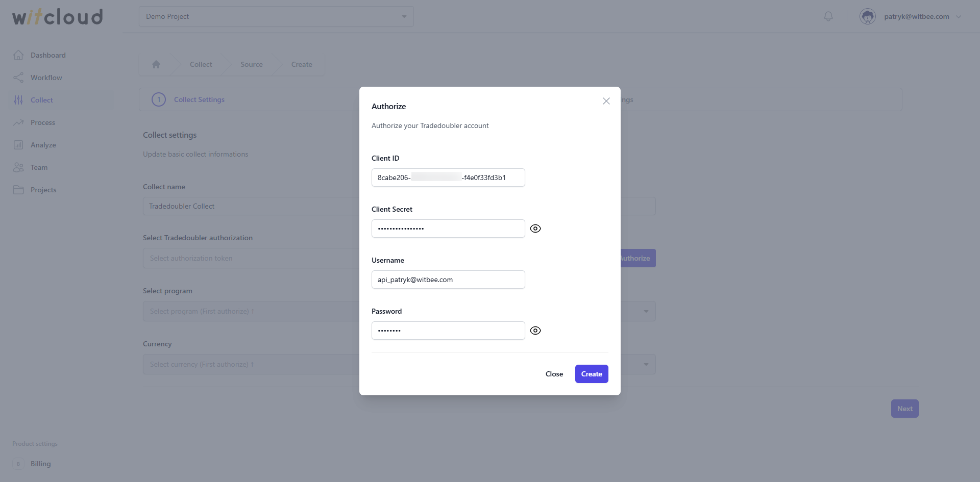The image size is (980, 482).
Task: Select Process in the sidebar
Action: [43, 122]
